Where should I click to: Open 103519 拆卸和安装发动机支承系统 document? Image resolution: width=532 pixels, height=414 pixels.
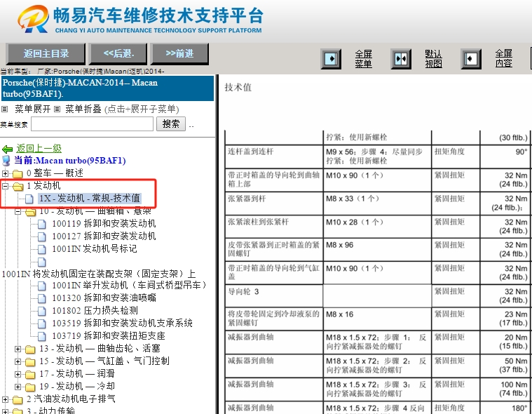[x=122, y=323]
